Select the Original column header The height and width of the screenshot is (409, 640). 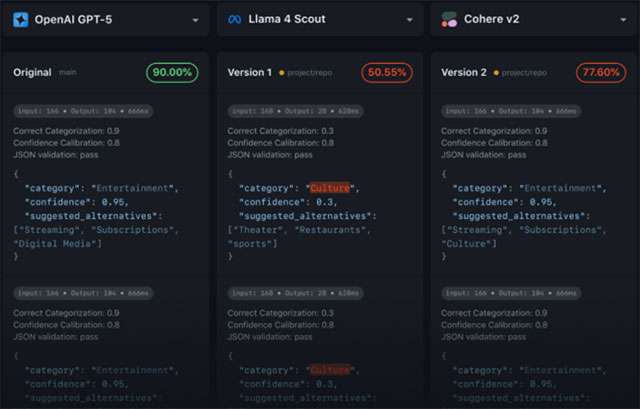(32, 73)
